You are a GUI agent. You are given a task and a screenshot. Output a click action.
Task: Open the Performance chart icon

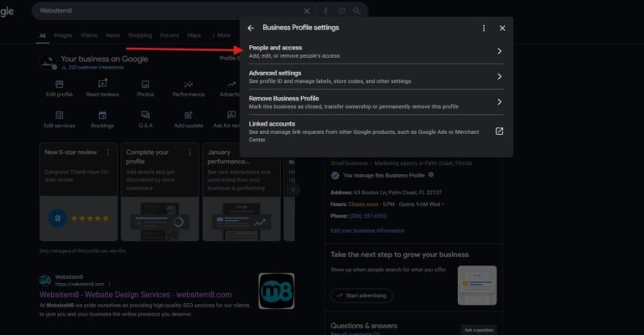coord(188,85)
